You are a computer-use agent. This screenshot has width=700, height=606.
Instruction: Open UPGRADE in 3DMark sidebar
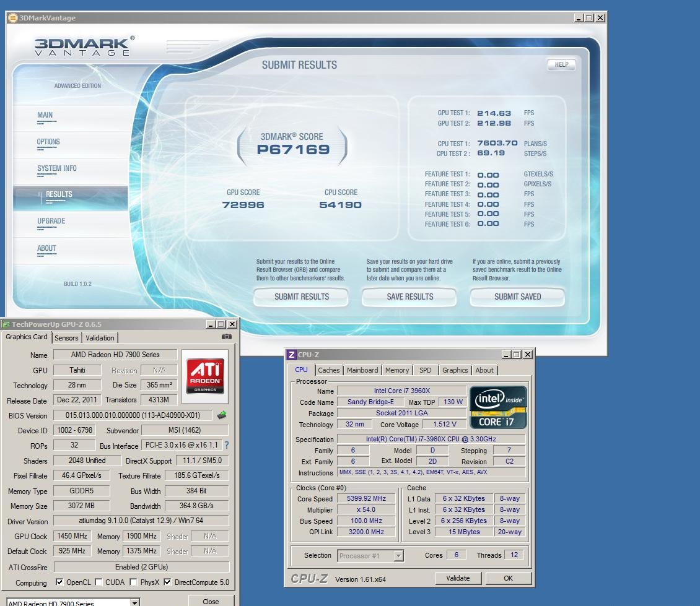click(x=51, y=221)
